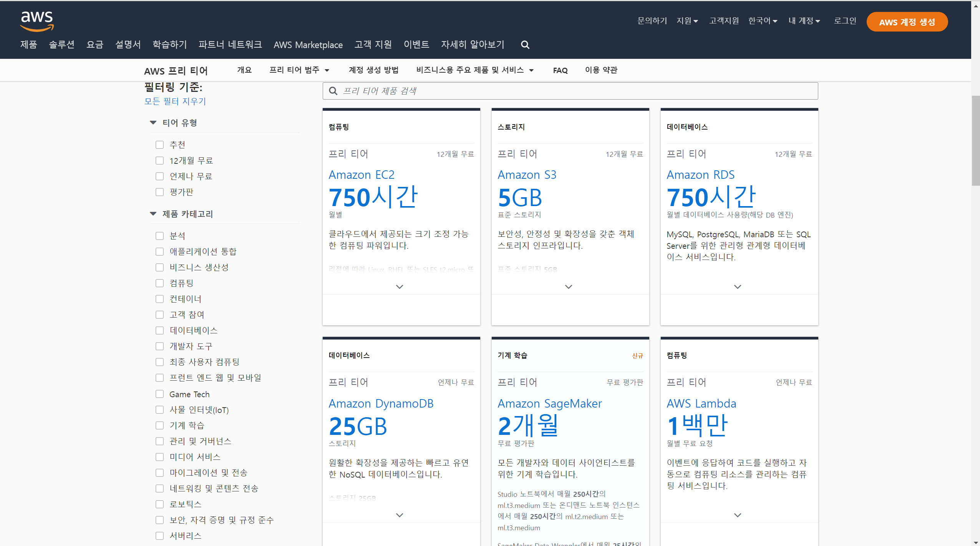
Task: Expand the Amazon EC2 card chevron
Action: 400,287
